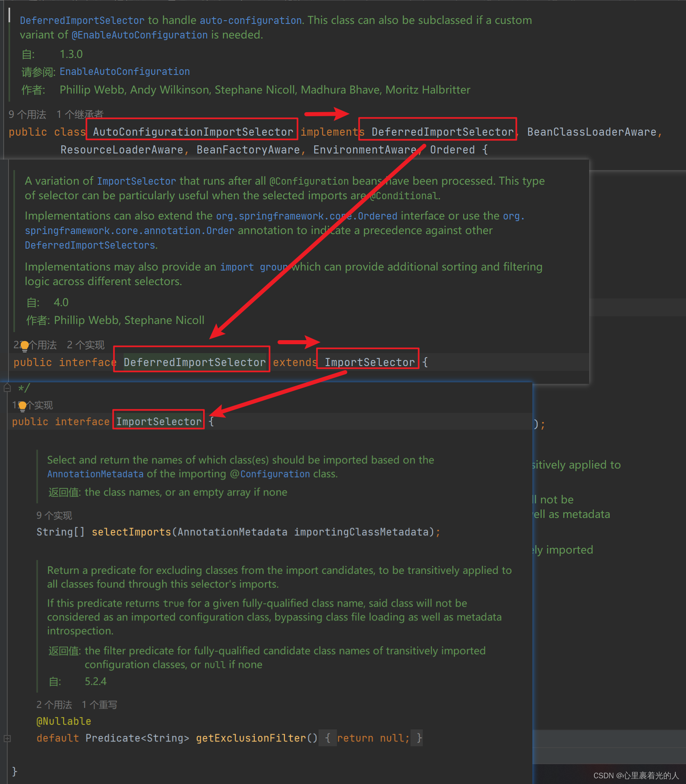
Task: Click the @Nullable annotation
Action: click(x=64, y=721)
